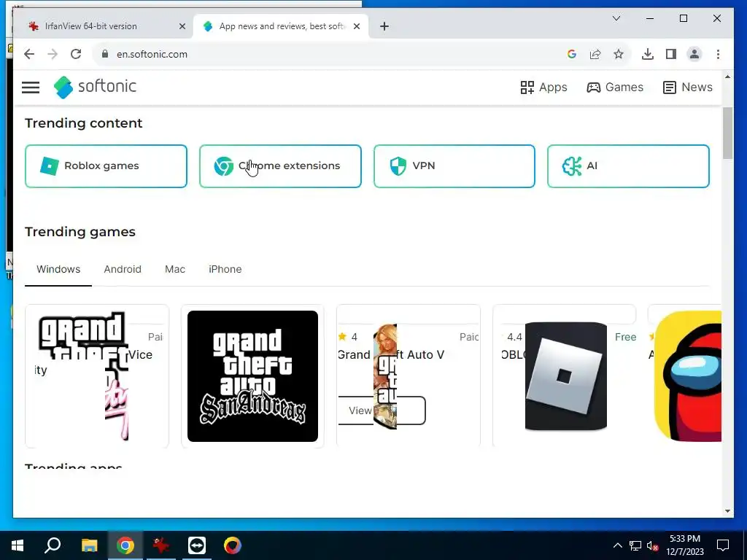Open the Apps section in header
Image resolution: width=747 pixels, height=560 pixels.
click(x=543, y=87)
